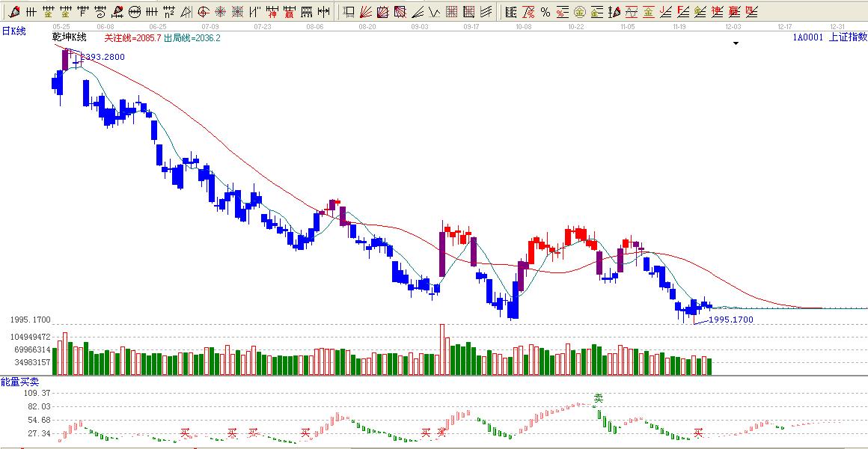Click the 1995.1700 low price label

pyautogui.click(x=731, y=320)
